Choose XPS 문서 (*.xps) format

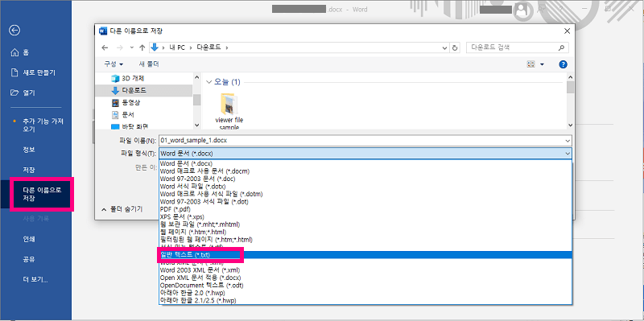(x=365, y=216)
